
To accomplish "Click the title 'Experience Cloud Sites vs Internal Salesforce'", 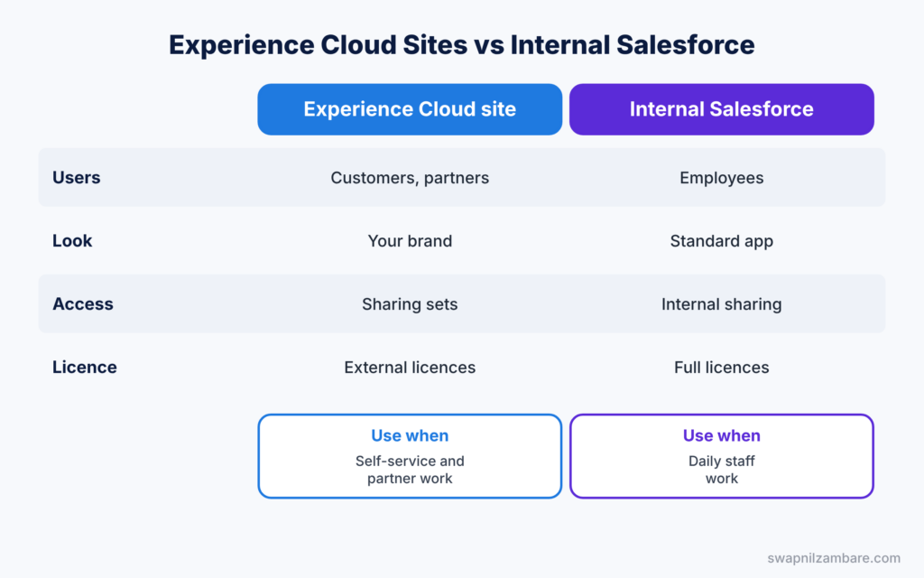I will click(461, 45).
